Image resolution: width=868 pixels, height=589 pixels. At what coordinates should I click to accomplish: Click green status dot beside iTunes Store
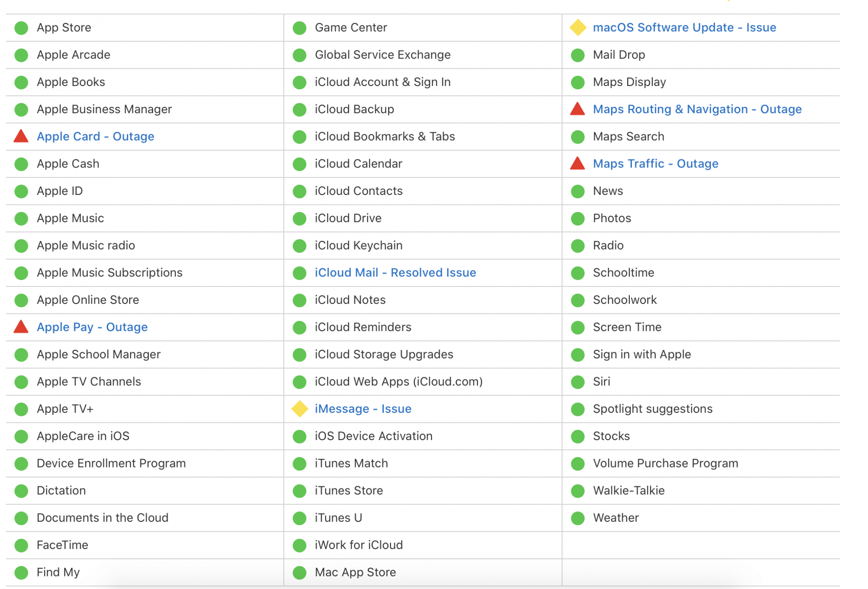pos(299,491)
